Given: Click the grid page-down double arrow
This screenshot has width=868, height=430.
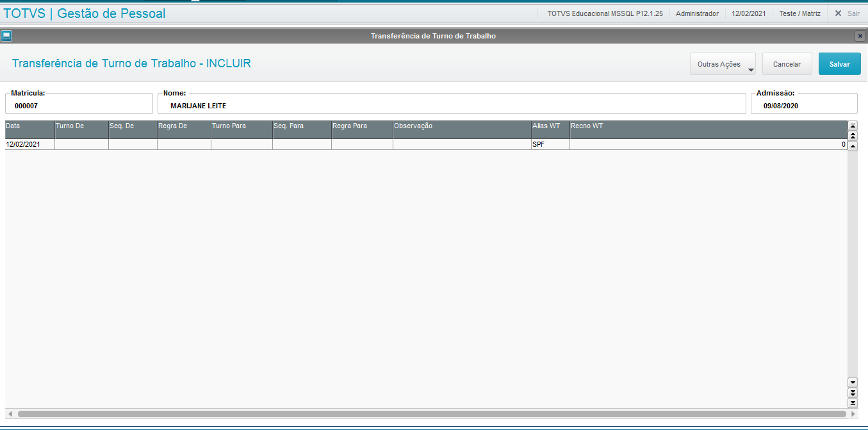Looking at the screenshot, I should coord(853,392).
